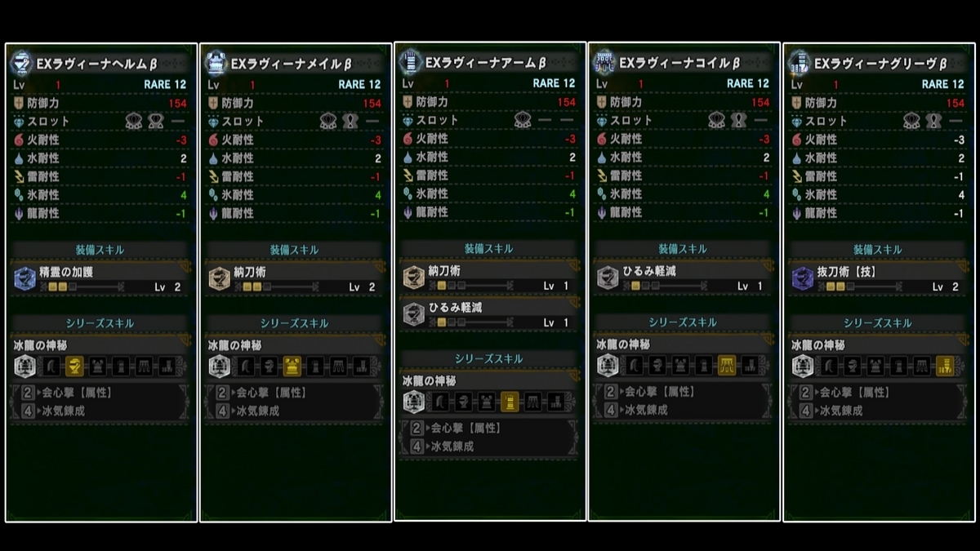Select the 抜刀術【技】 skill icon

[x=803, y=278]
